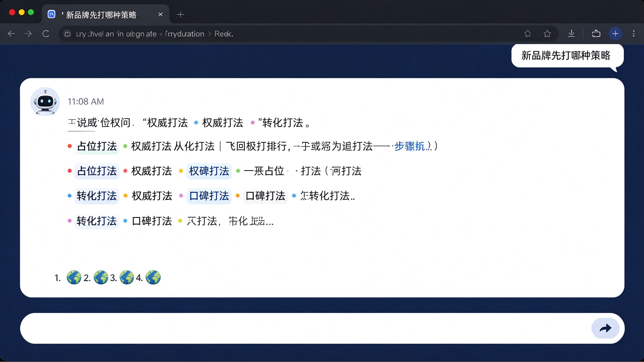Viewport: 644px width, 362px height.
Task: Click the user message bubble 新品牌先打哪种策略
Action: (567, 56)
